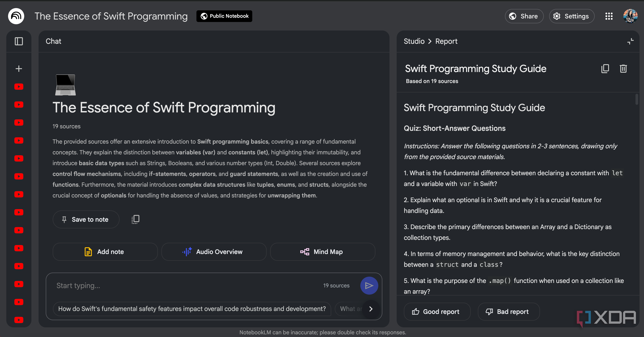Copy the Swift Programming Study Guide report
644x337 pixels.
(605, 69)
